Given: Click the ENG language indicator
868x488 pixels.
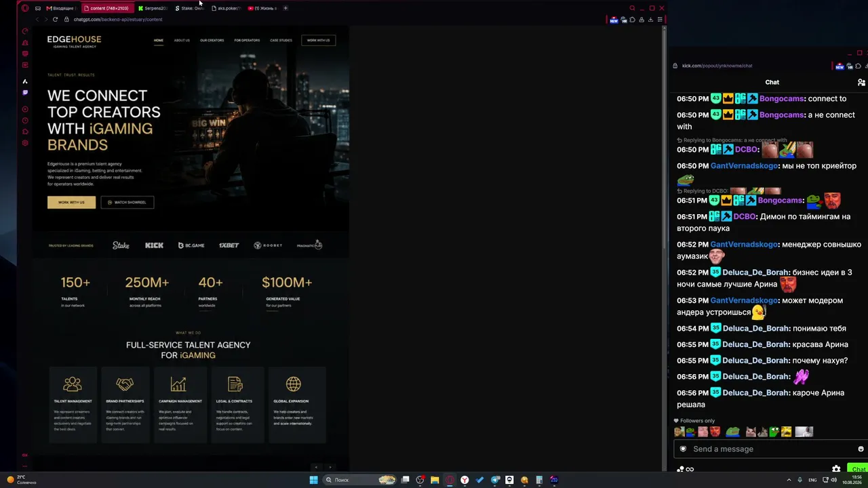Looking at the screenshot, I should (812, 480).
